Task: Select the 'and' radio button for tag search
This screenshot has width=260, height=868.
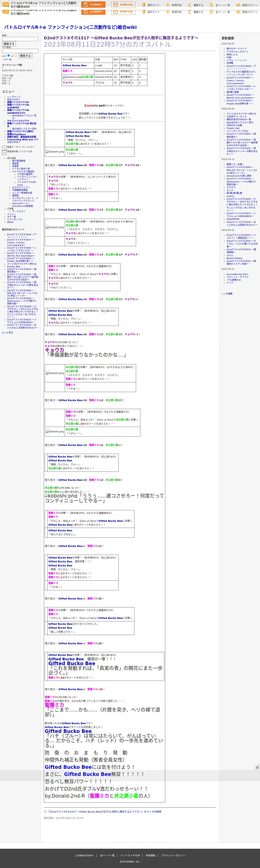Action: (x=9, y=55)
